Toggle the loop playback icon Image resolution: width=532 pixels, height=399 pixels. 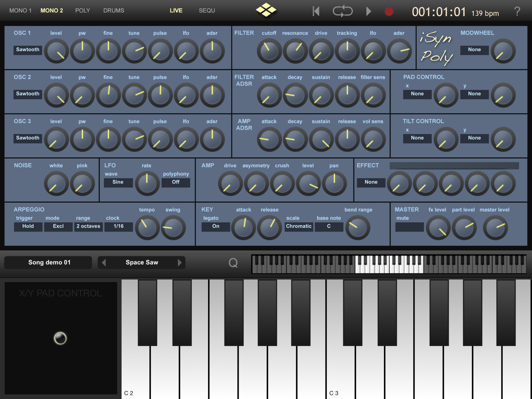pyautogui.click(x=343, y=11)
